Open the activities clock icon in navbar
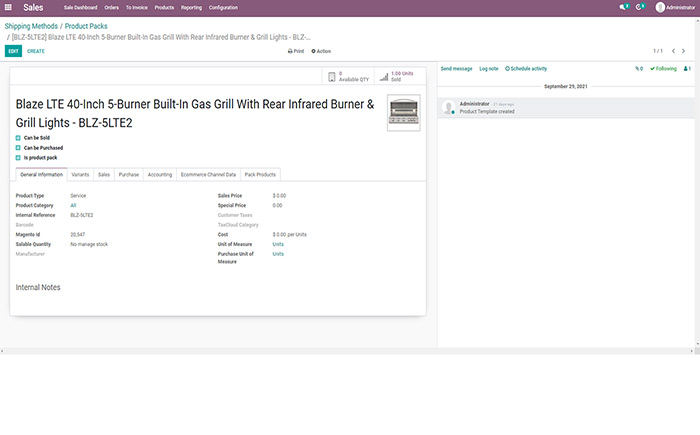Screen dimensions: 700x435 point(640,7)
